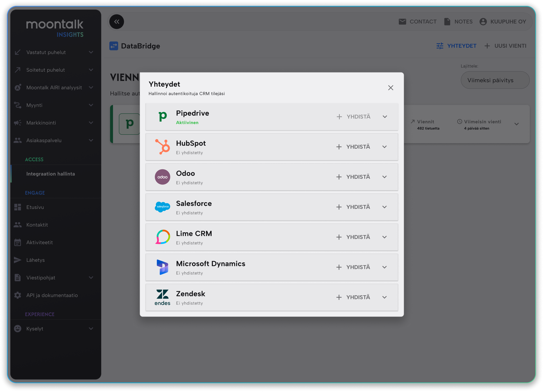
Task: Connect Odoo with YHDISTÄ
Action: tap(353, 177)
